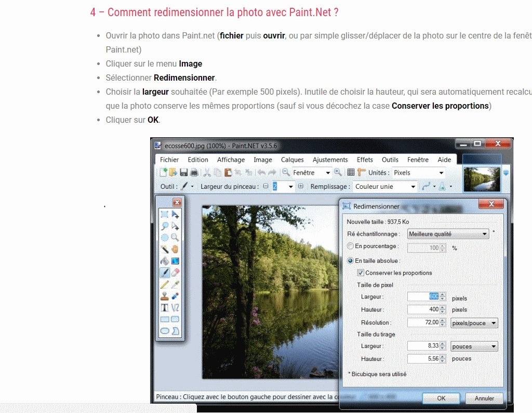Screen dimensions: 532x413
Task: Select the En pourcentage radio button
Action: point(351,246)
